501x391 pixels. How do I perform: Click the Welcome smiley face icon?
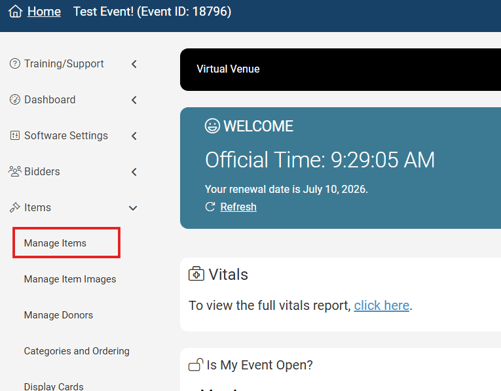[x=212, y=126]
